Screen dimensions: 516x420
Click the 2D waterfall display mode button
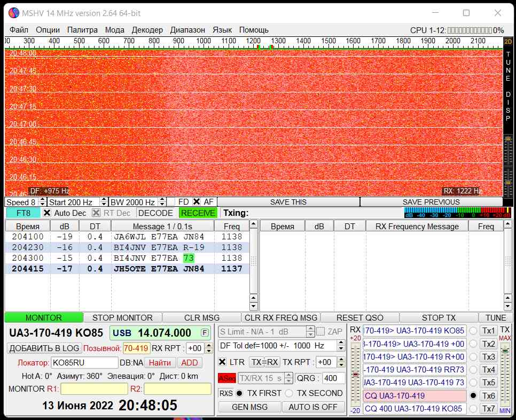tap(508, 41)
